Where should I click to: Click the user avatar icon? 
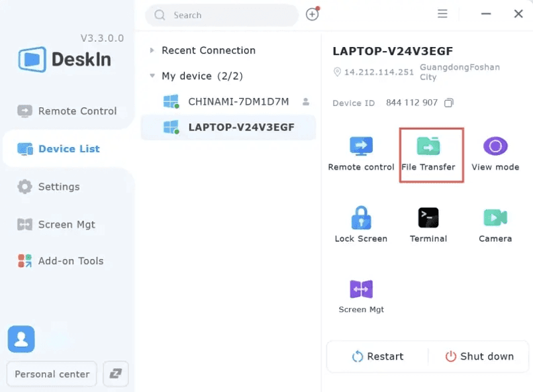(21, 339)
